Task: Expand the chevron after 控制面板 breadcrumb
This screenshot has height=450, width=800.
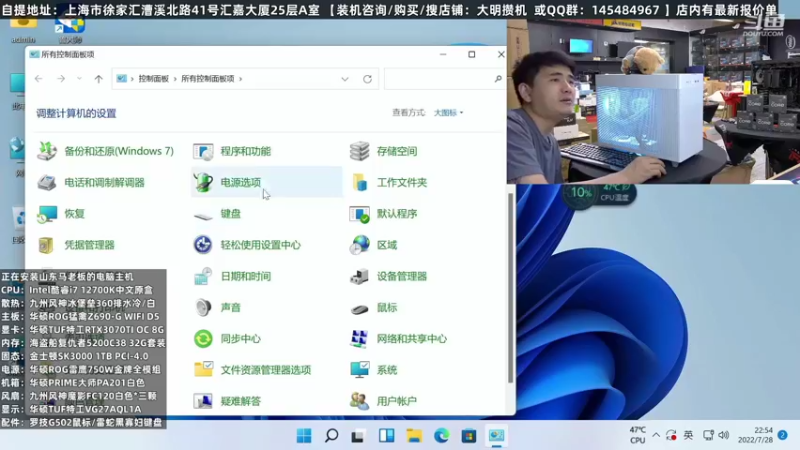Action: [x=175, y=79]
